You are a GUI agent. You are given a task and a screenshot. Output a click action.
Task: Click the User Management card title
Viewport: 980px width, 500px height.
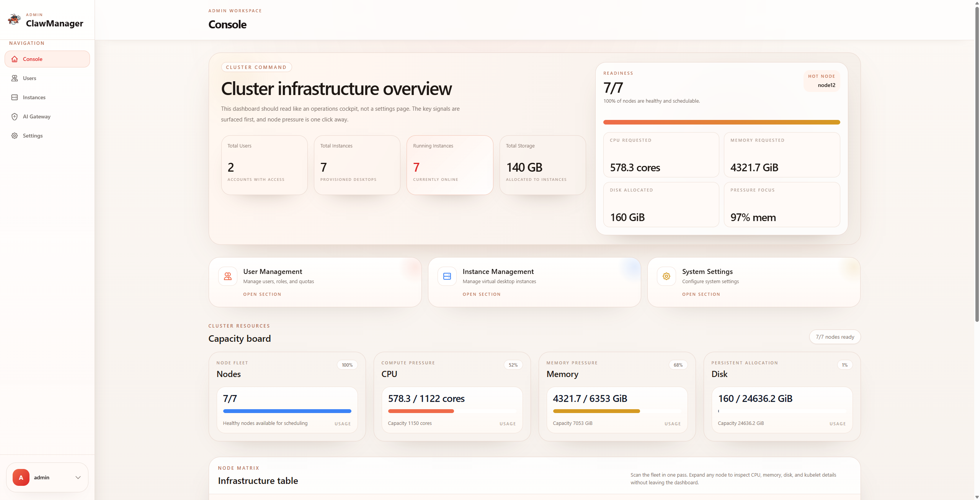(273, 272)
